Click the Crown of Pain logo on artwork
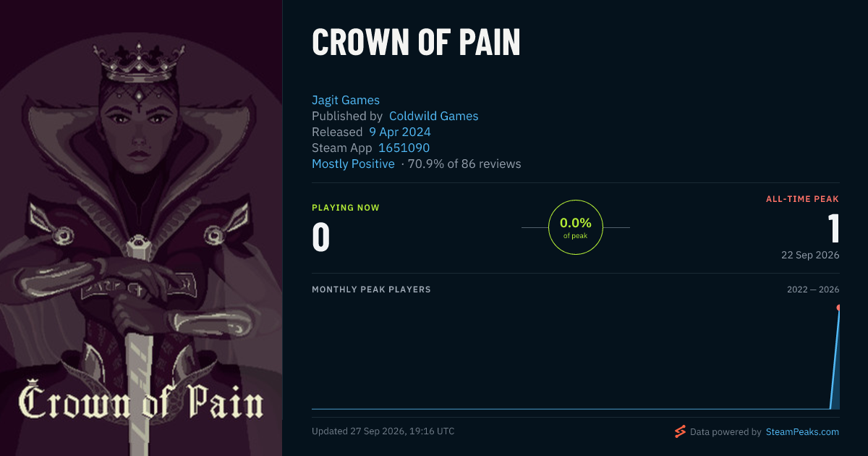The image size is (868, 456). pos(141,401)
